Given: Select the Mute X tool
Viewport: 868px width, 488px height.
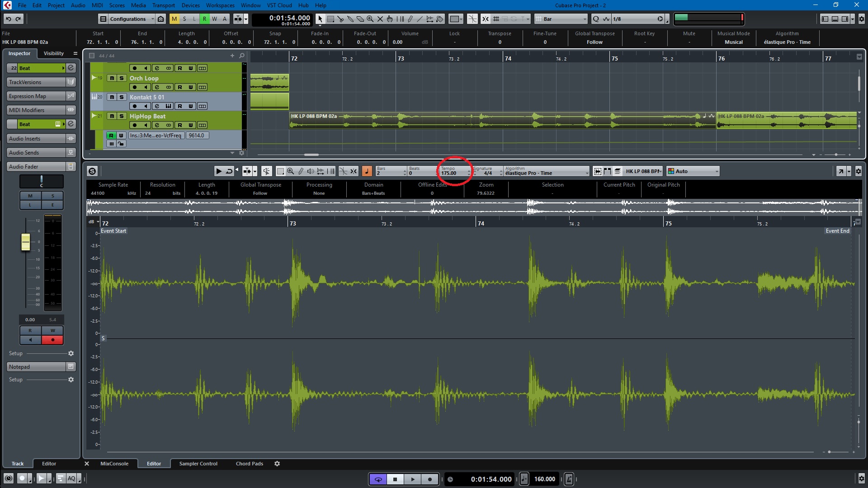Looking at the screenshot, I should click(x=380, y=19).
